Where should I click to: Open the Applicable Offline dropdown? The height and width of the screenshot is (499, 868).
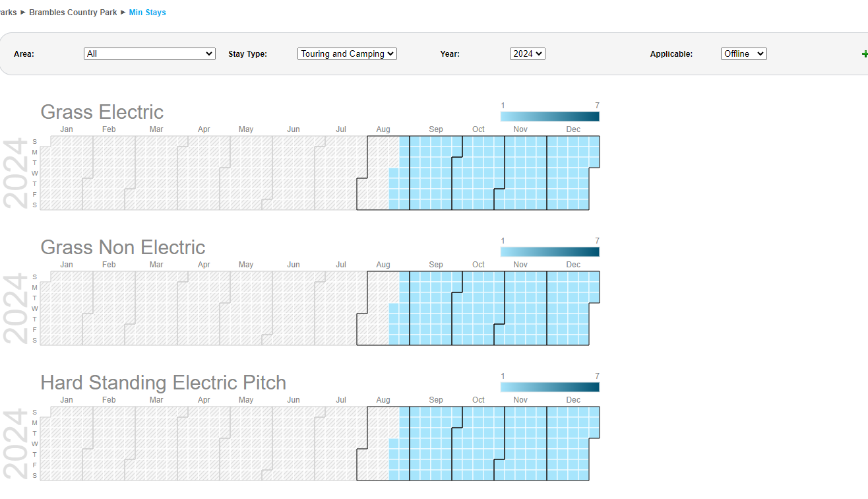743,54
